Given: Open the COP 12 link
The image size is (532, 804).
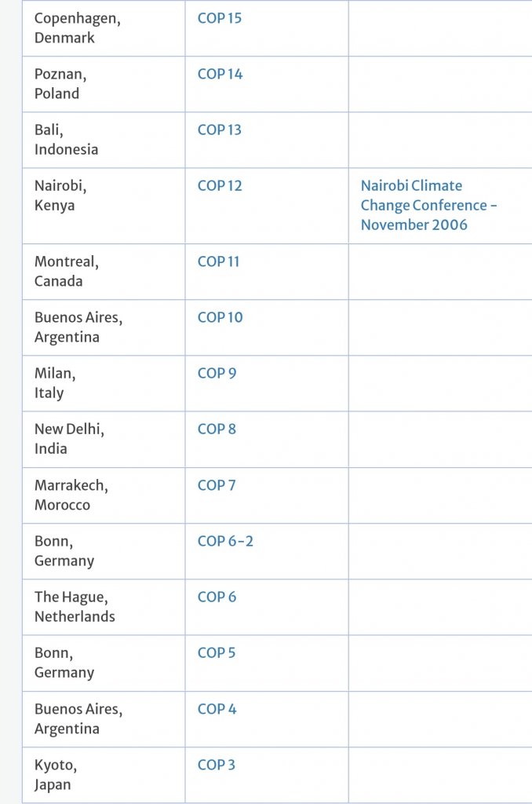Looking at the screenshot, I should pos(220,185).
